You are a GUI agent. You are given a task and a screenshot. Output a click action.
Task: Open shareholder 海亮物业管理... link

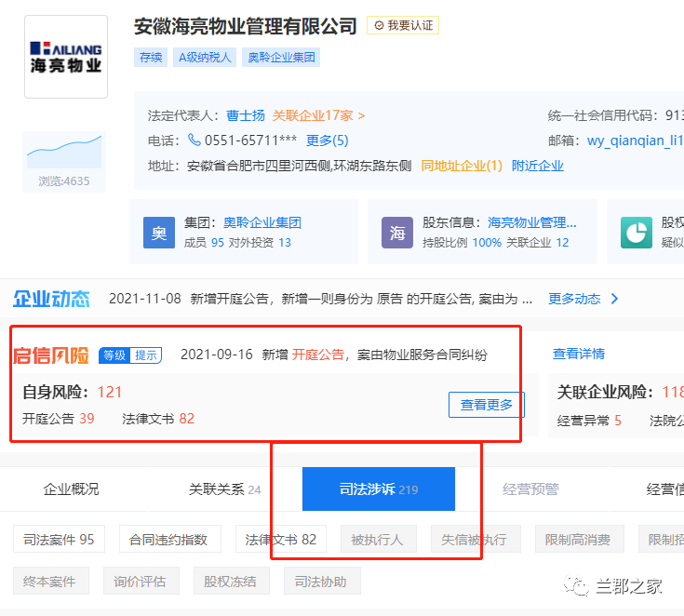tap(531, 222)
